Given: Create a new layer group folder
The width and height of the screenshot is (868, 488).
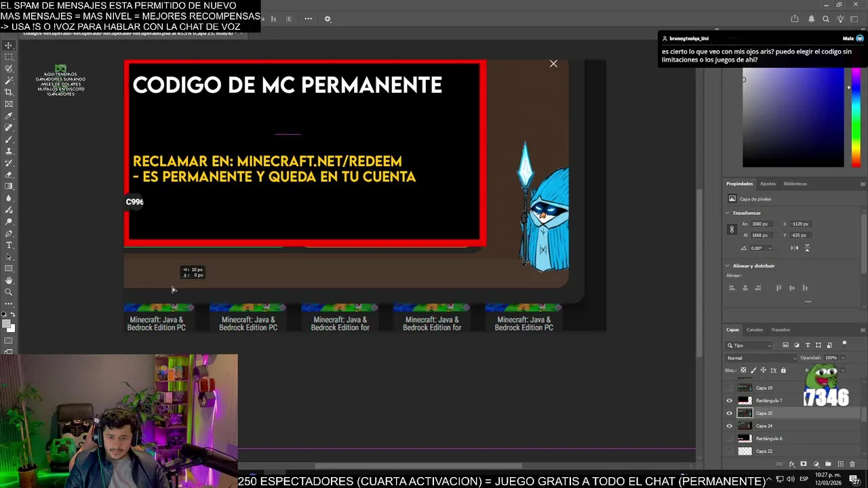Looking at the screenshot, I should coord(828,464).
